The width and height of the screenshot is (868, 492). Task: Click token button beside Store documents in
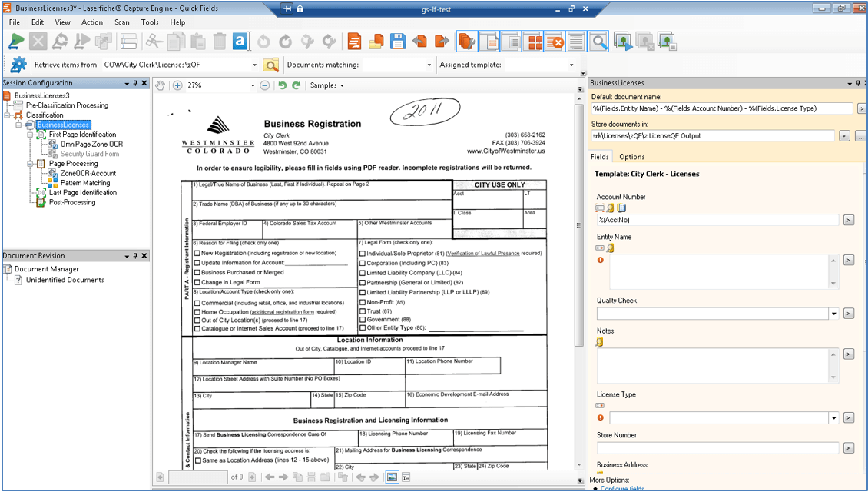(x=844, y=136)
